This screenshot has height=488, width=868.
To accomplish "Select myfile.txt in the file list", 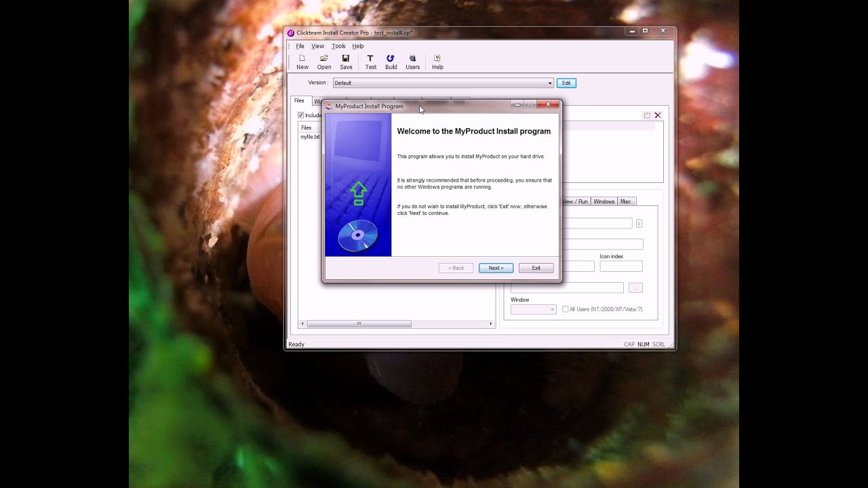I will click(310, 137).
